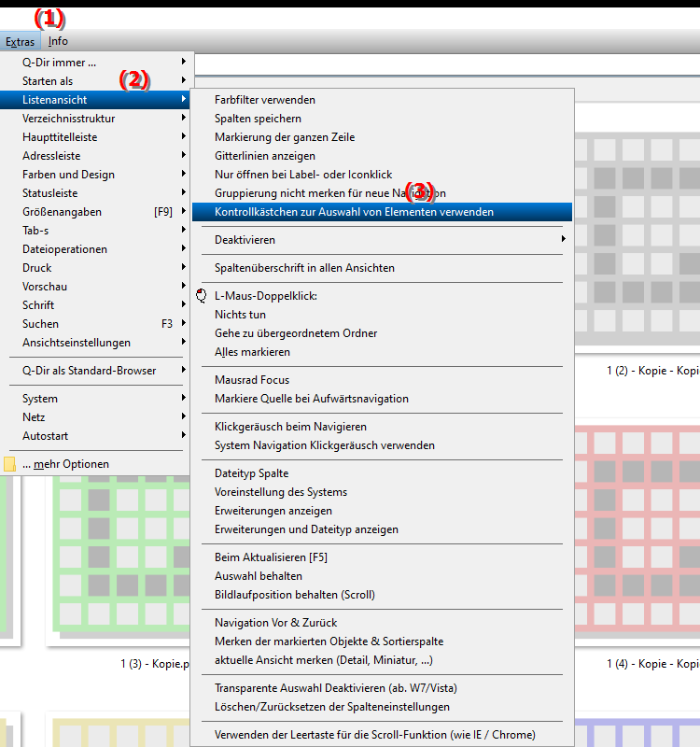
Task: Open Größenangaben [F9] submenu
Action: (95, 212)
